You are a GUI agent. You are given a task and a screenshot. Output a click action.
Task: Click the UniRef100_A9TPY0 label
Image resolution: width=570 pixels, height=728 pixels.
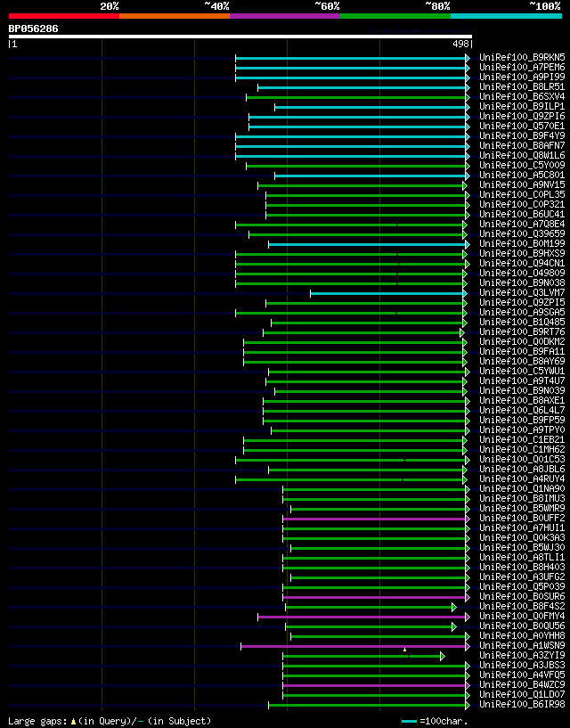[522, 429]
